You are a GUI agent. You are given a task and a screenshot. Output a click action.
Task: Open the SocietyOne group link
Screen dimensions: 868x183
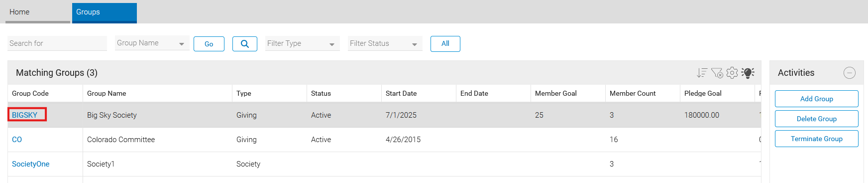(31, 164)
